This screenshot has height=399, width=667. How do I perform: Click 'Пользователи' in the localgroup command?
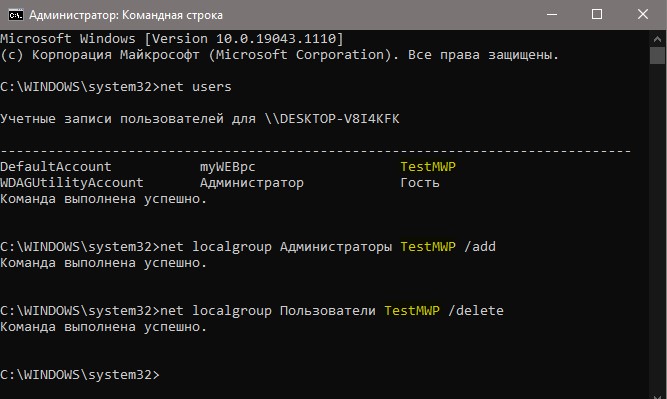[x=328, y=311]
